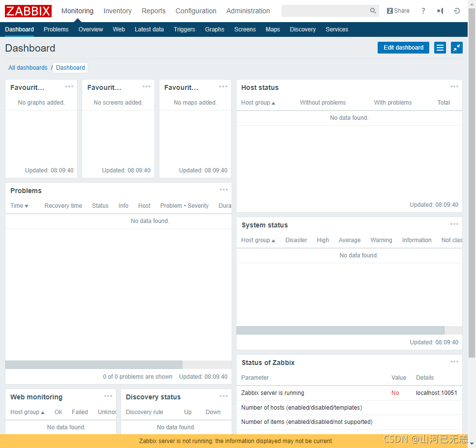Screen dimensions: 476x448
Task: Open the Reports main menu
Action: pos(153,11)
